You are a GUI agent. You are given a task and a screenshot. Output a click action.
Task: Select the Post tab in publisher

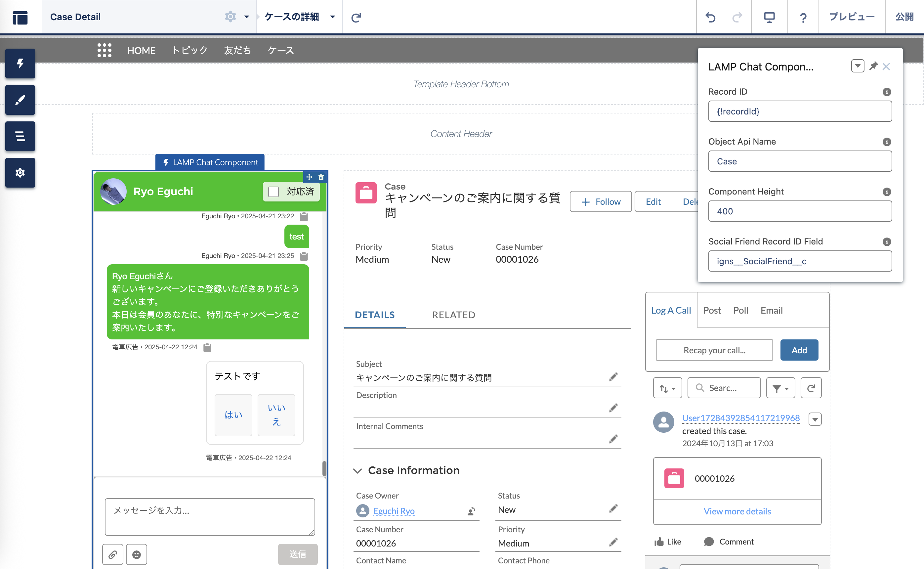tap(712, 310)
